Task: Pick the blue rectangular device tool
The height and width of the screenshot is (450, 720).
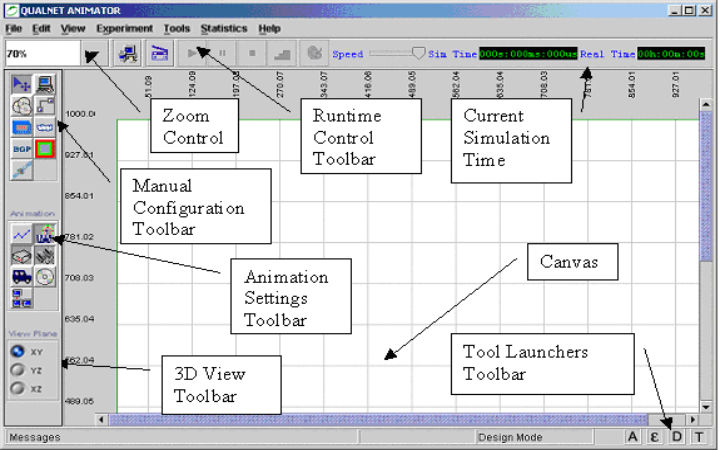Action: pyautogui.click(x=21, y=127)
